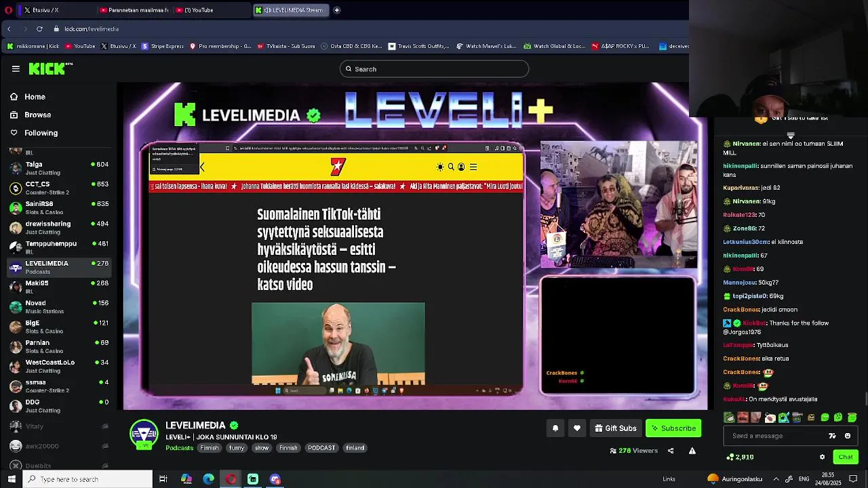The width and height of the screenshot is (868, 488).
Task: Switch to the (1) YouTube tab
Action: coord(212,10)
